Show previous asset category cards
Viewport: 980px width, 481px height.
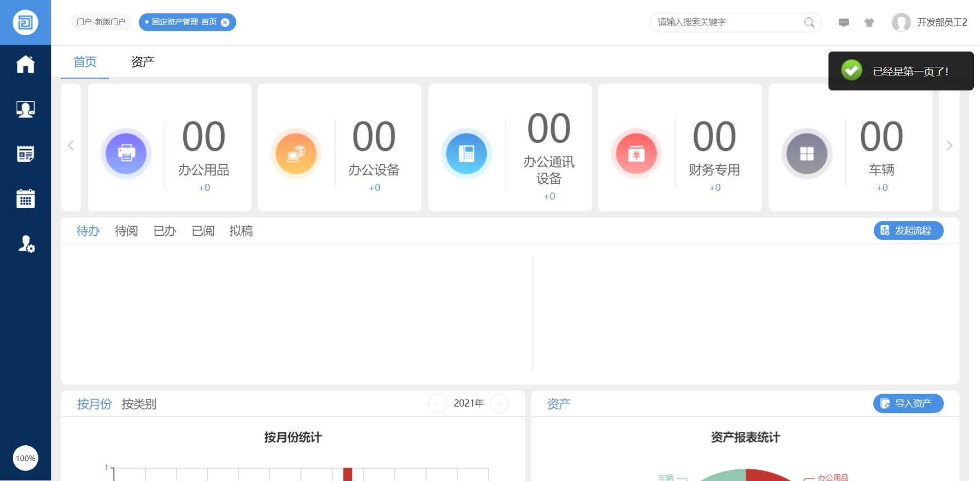click(x=71, y=146)
